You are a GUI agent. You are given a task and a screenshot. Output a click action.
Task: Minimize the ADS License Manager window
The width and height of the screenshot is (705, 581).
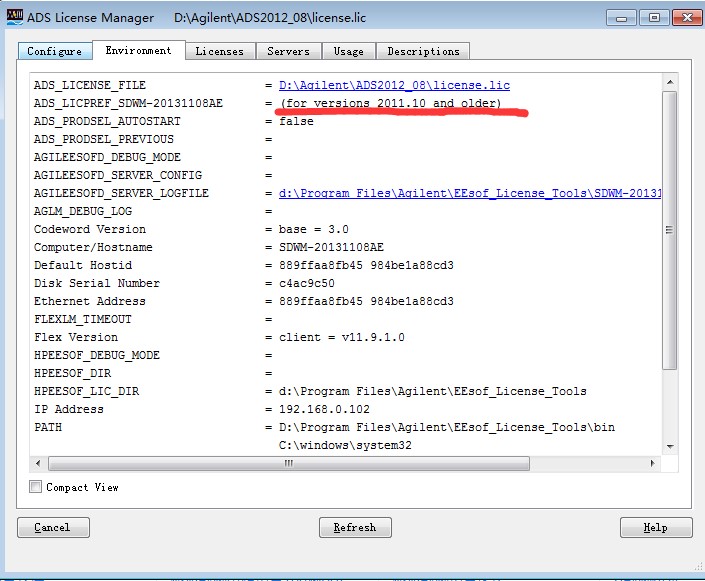pos(621,18)
